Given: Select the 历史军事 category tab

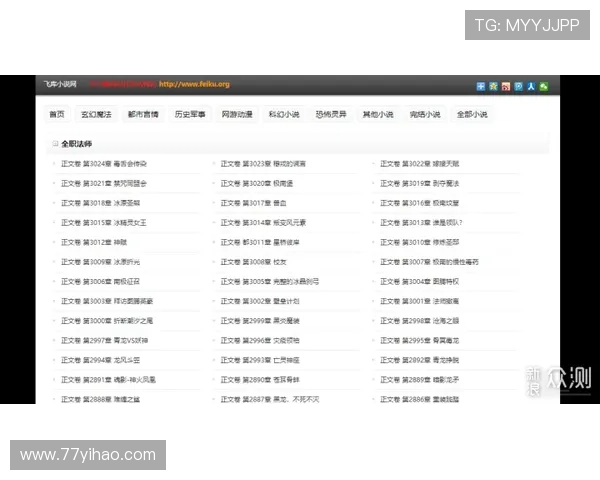Looking at the screenshot, I should click(190, 114).
